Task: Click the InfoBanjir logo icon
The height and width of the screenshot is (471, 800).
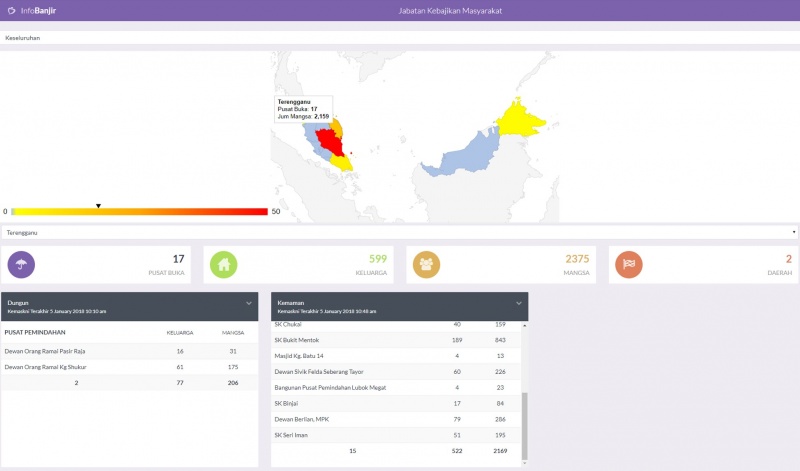Action: point(11,10)
